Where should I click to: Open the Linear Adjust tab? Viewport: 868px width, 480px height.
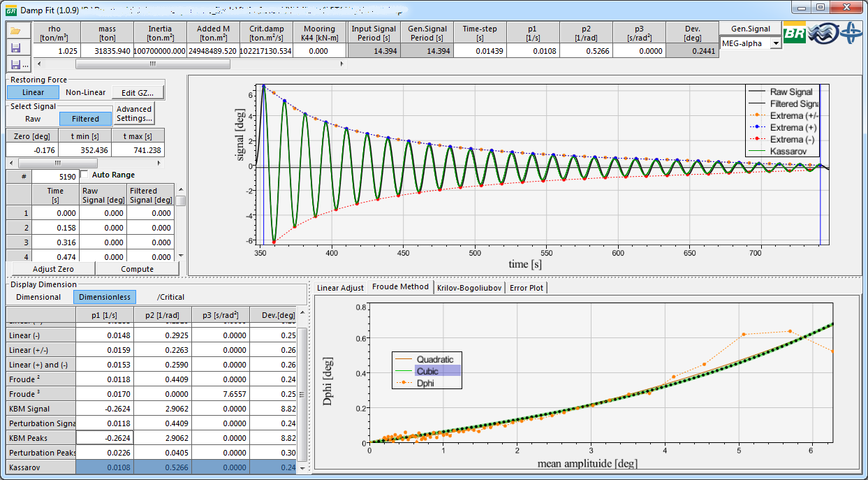tap(340, 288)
